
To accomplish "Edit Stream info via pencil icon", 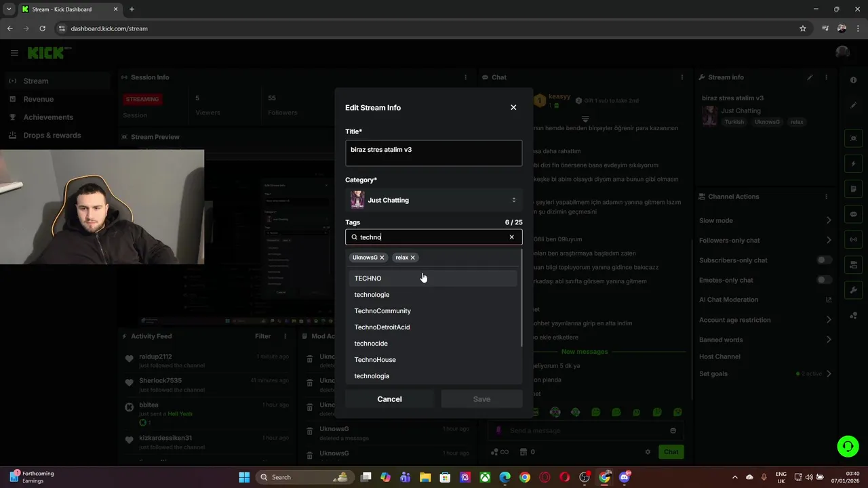I will pyautogui.click(x=810, y=77).
